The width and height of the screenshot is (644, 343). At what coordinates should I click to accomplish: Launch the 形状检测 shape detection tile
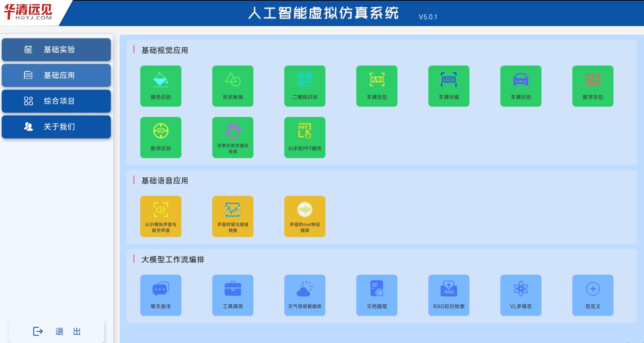coord(232,86)
